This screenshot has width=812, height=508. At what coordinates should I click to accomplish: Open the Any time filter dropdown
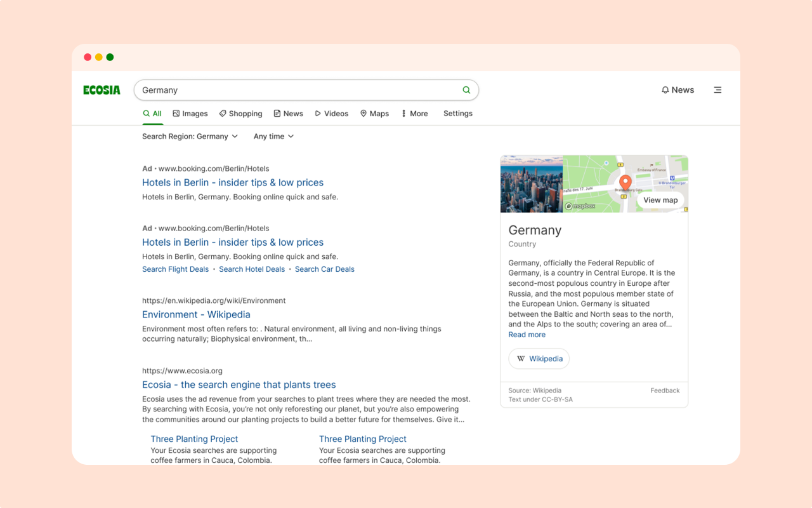[273, 137]
